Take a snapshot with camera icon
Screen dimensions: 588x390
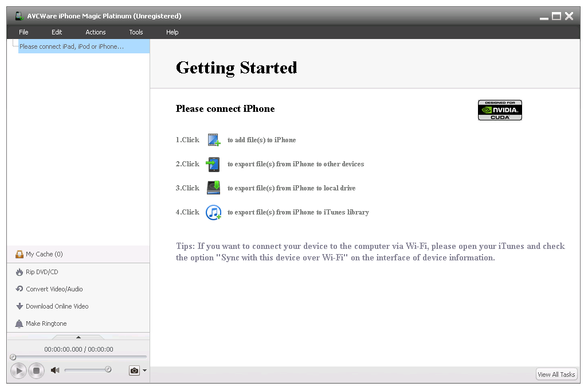point(134,371)
